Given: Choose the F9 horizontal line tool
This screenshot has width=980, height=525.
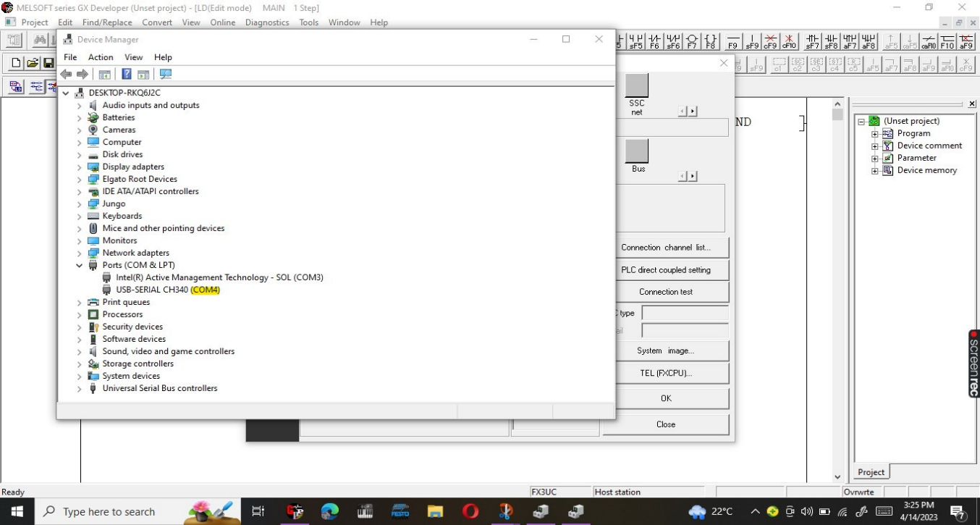Looking at the screenshot, I should [x=732, y=41].
